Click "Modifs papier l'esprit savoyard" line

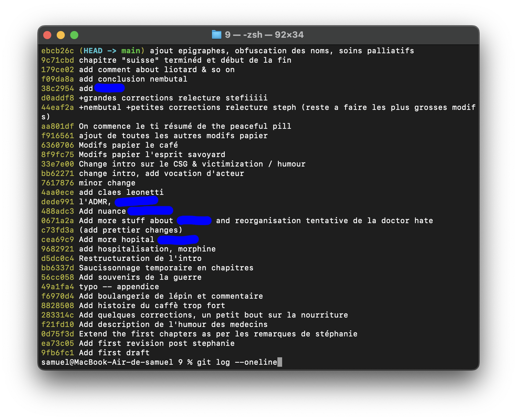(x=152, y=155)
